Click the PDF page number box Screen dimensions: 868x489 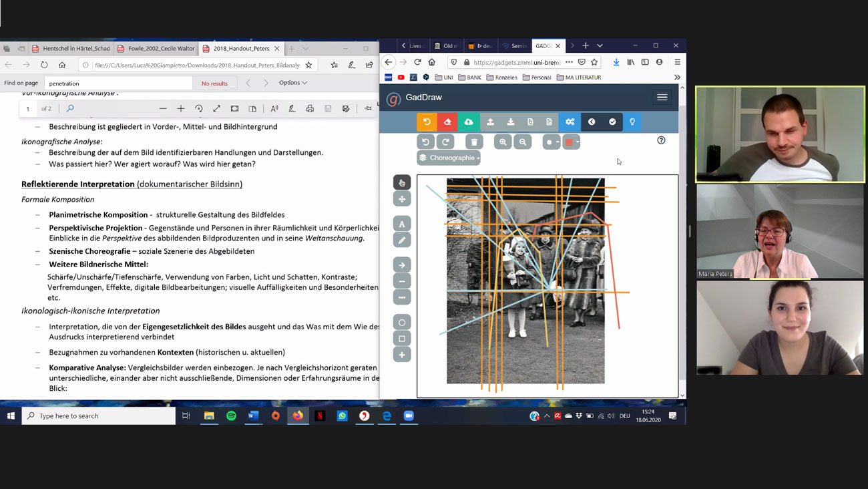point(28,108)
